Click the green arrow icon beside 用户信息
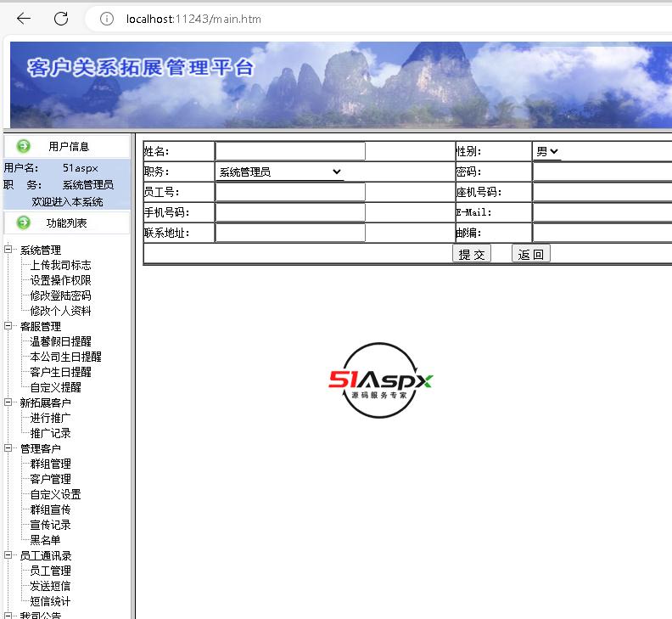This screenshot has width=672, height=619. point(24,146)
